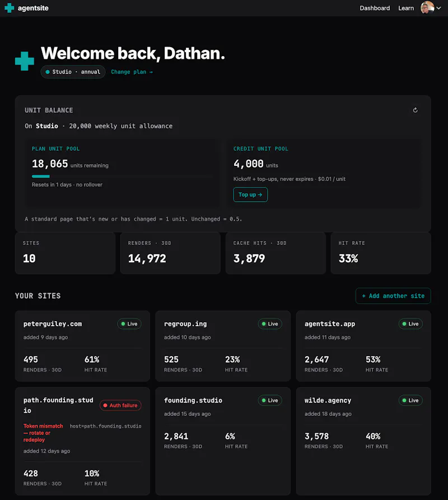Click the 14,972 renders stat
The height and width of the screenshot is (500, 448).
tap(147, 258)
